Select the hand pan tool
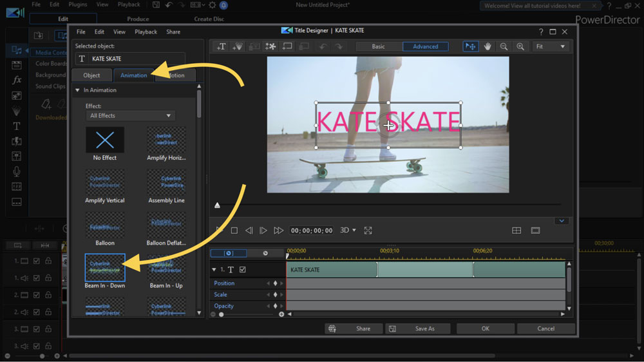Screen dimensions: 644x362 tap(488, 46)
